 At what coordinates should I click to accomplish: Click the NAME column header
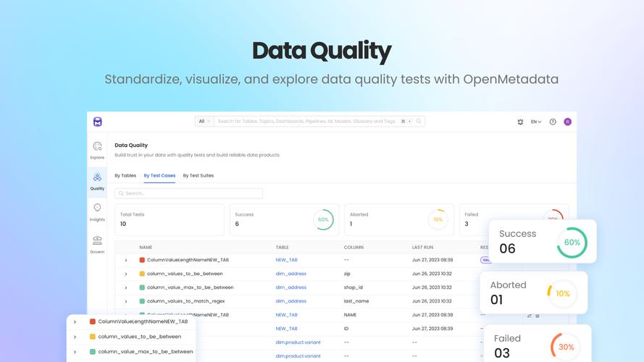pyautogui.click(x=146, y=248)
